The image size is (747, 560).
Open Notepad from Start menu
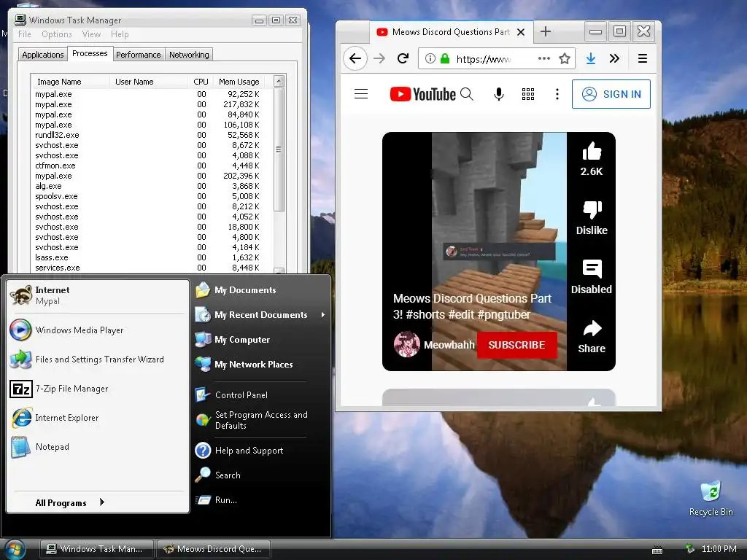click(97, 447)
